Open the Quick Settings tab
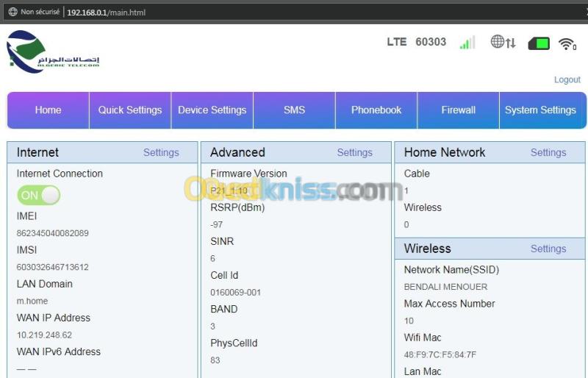The height and width of the screenshot is (378, 588). tap(130, 110)
